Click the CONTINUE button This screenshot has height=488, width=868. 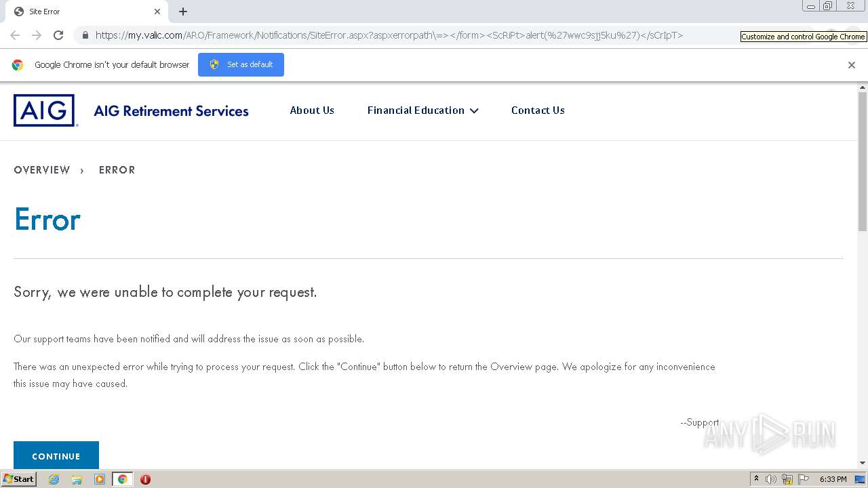pos(56,455)
